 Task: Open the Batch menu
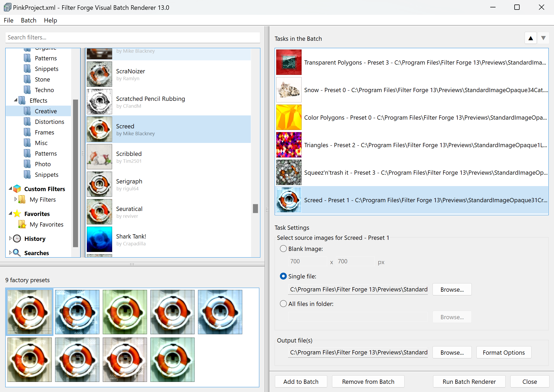[29, 20]
